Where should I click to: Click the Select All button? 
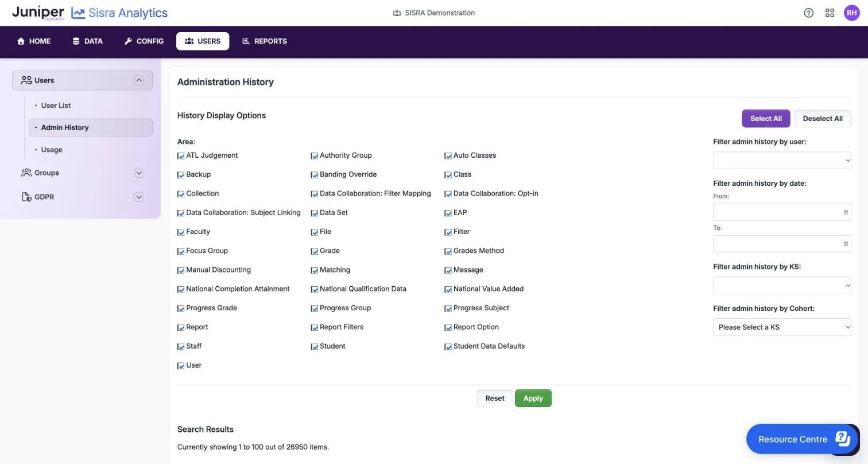pos(766,118)
